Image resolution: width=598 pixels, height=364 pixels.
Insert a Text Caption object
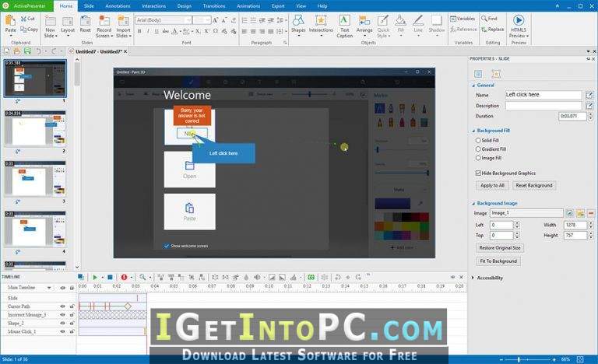click(344, 26)
